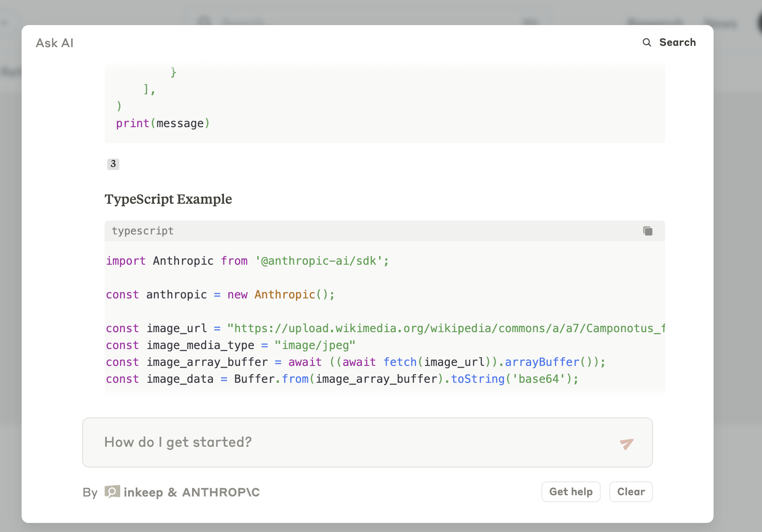Click the inkeep logo icon
The height and width of the screenshot is (532, 762).
tap(112, 492)
